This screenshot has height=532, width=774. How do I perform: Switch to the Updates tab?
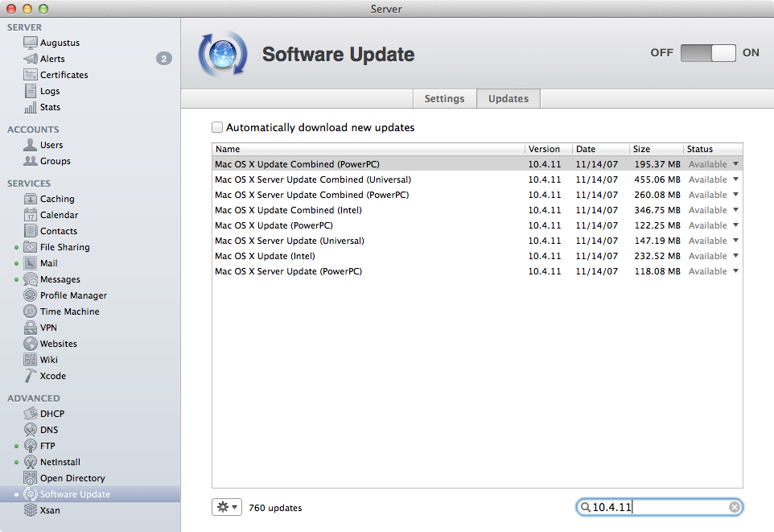pyautogui.click(x=508, y=98)
